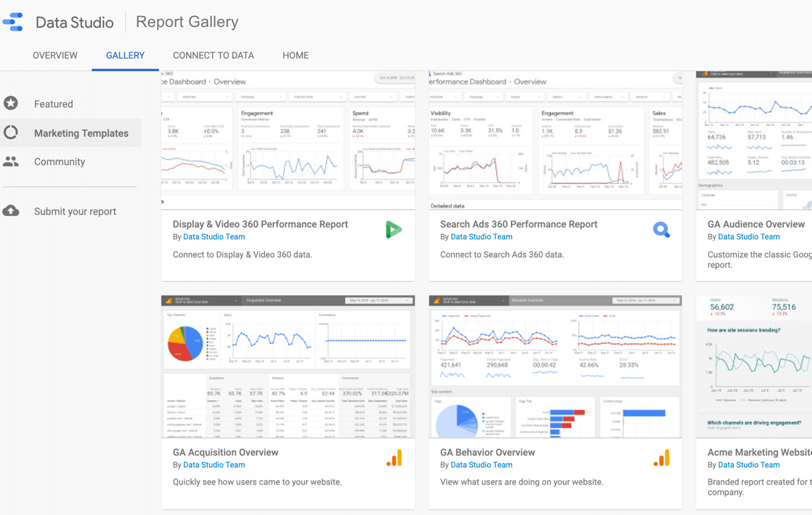
Task: Open Data Studio Team link under Search Ads 360
Action: (x=481, y=237)
